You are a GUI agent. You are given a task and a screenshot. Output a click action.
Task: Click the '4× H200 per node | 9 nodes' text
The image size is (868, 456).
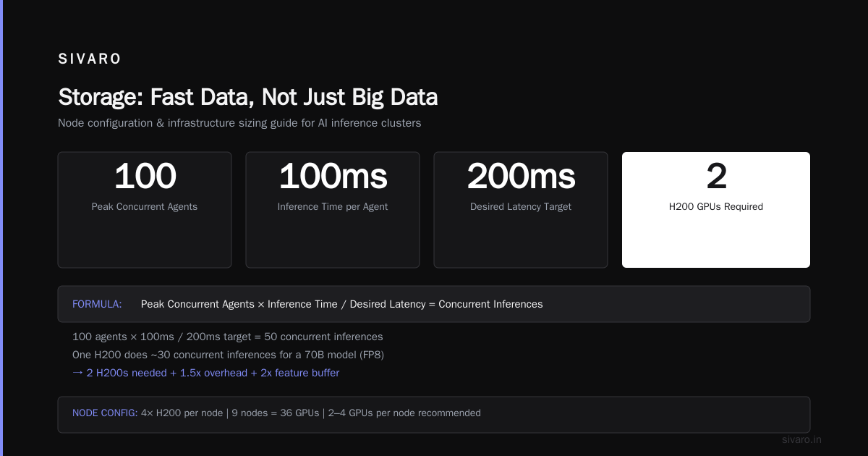pyautogui.click(x=311, y=413)
